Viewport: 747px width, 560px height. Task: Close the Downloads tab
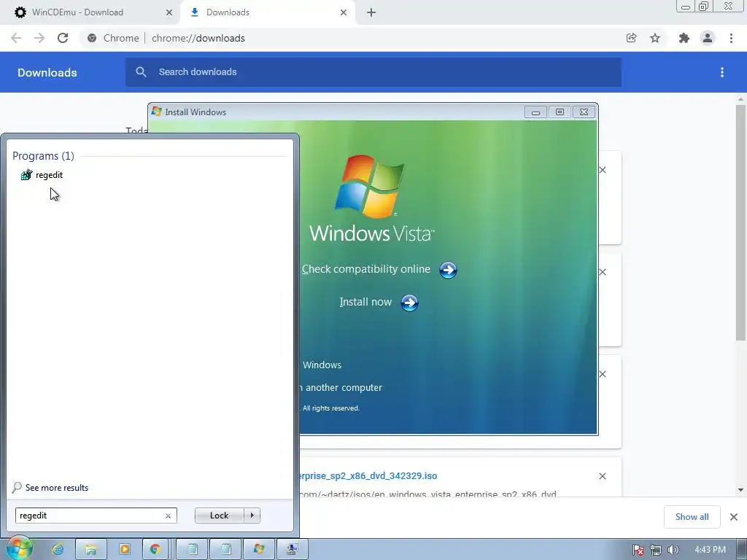point(344,12)
